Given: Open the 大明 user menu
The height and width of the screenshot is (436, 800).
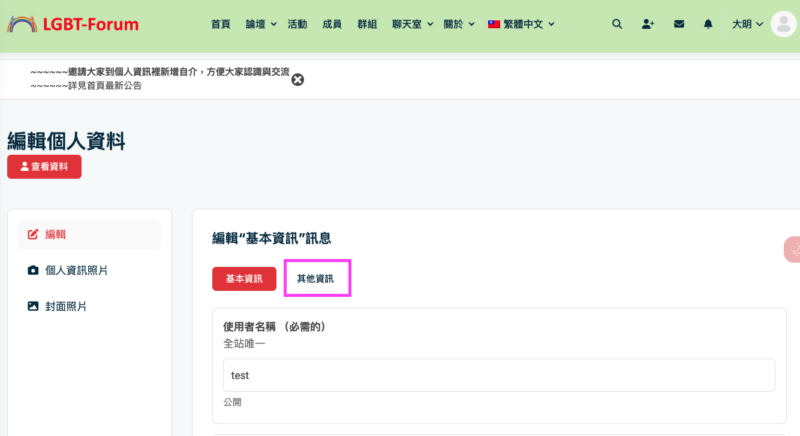Looking at the screenshot, I should [x=747, y=24].
